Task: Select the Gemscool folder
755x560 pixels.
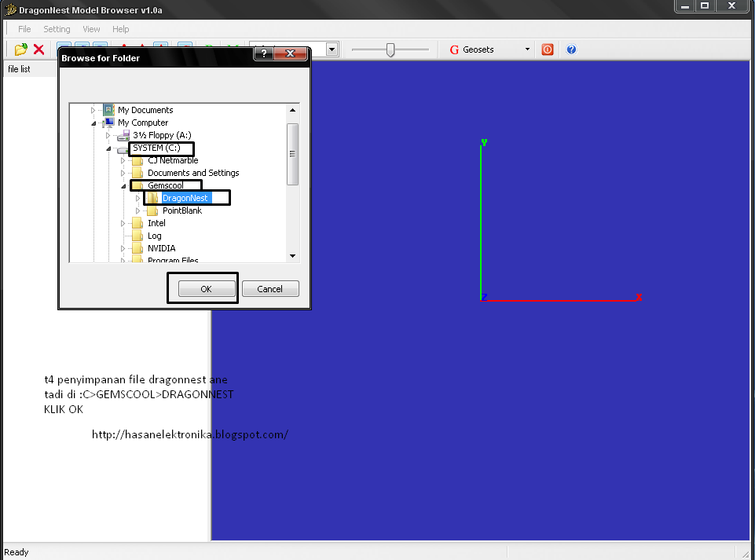Action: coord(166,185)
